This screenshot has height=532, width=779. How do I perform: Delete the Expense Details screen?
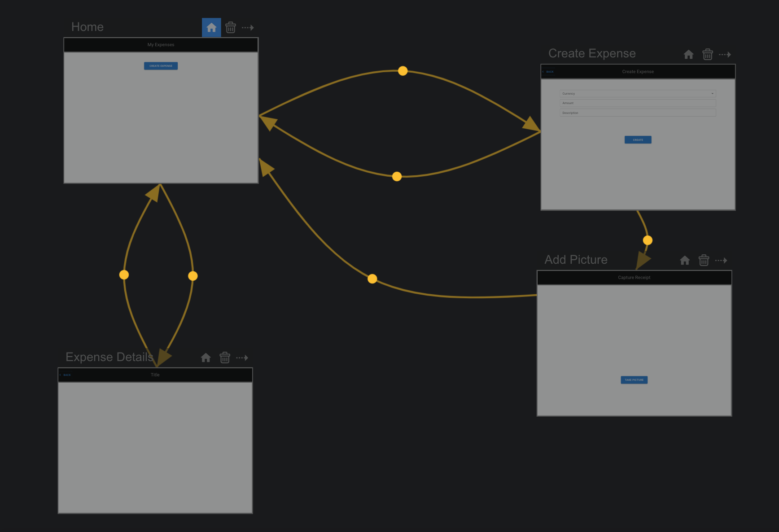(225, 358)
